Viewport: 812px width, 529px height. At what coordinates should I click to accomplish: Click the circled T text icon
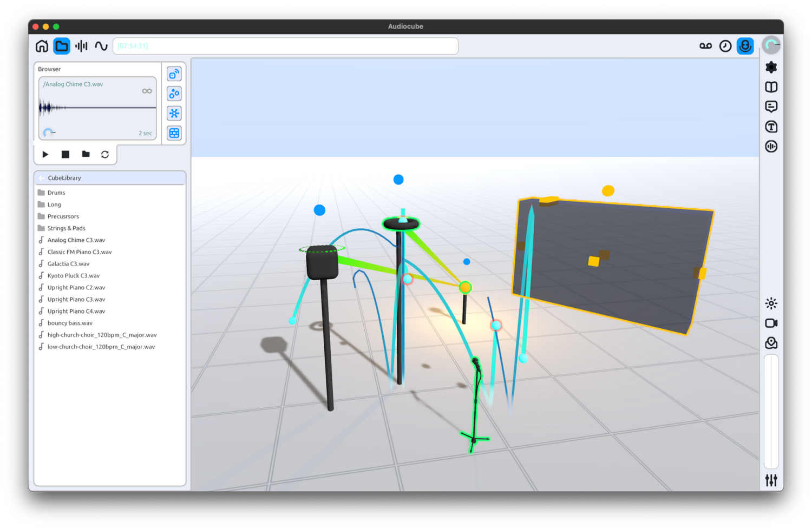point(771,127)
